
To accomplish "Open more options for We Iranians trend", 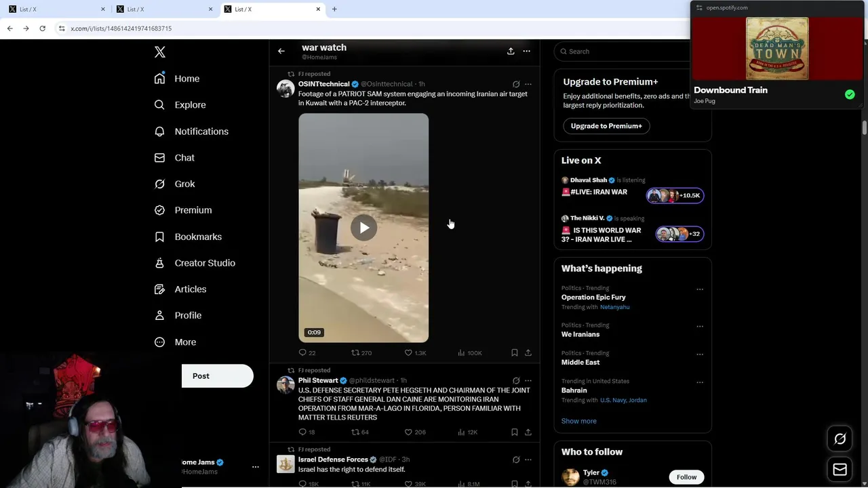I will point(700,326).
